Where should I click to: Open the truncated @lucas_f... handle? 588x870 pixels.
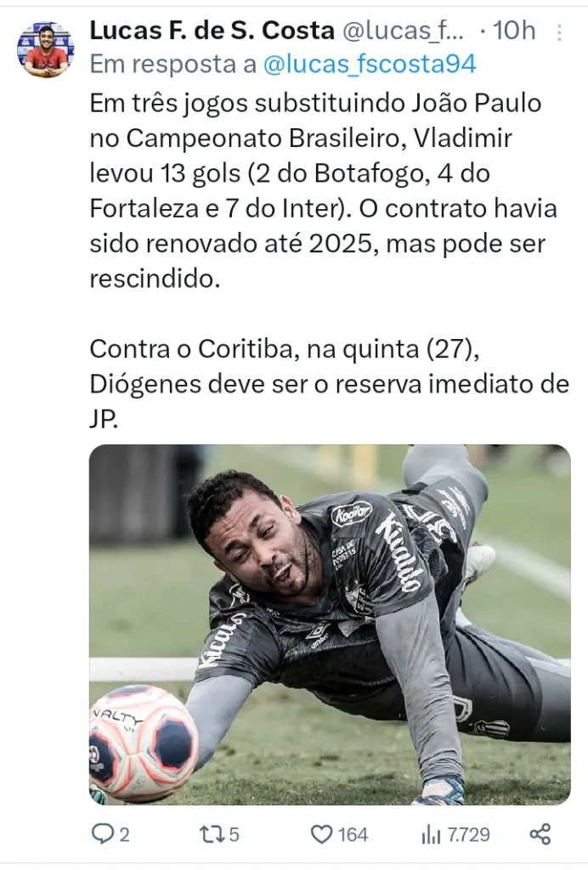[404, 31]
